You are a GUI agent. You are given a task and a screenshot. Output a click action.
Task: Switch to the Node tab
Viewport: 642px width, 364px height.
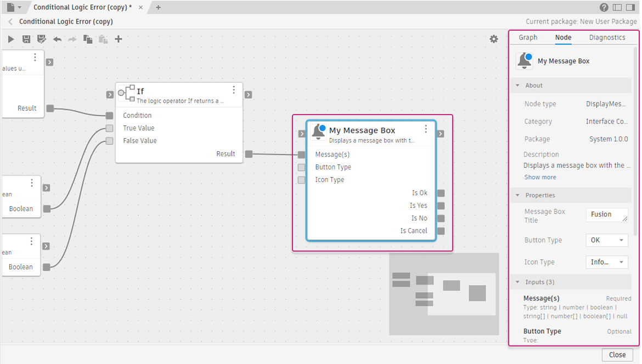(563, 37)
